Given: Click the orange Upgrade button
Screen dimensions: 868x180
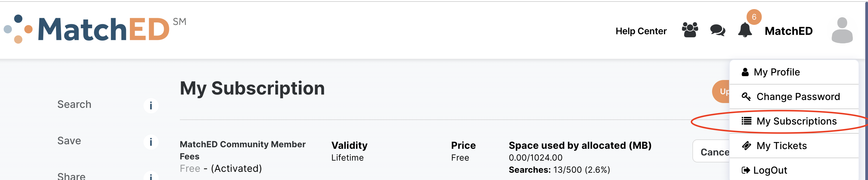Looking at the screenshot, I should tap(721, 91).
